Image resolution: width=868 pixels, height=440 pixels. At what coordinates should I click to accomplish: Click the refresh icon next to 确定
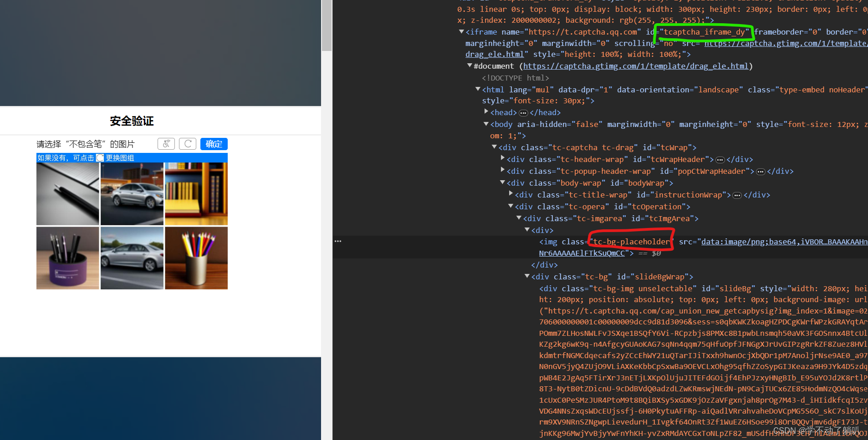coord(188,144)
